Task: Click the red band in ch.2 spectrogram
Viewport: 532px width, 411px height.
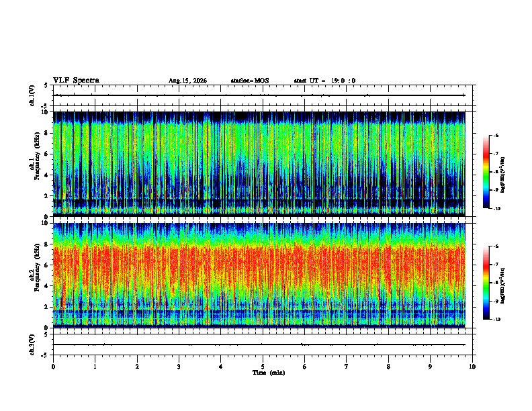Action: click(259, 266)
